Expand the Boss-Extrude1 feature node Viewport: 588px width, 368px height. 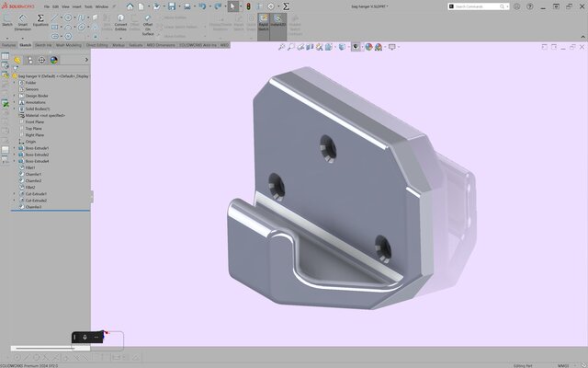click(x=14, y=148)
